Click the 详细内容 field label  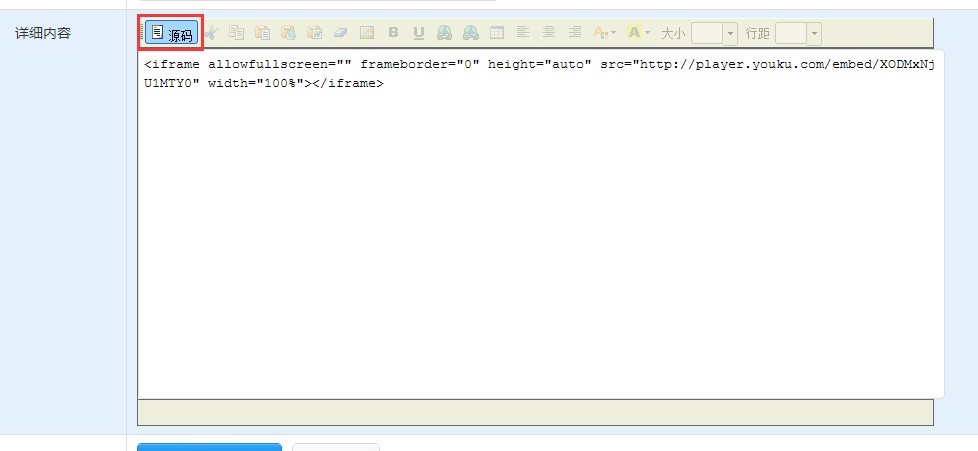[43, 33]
